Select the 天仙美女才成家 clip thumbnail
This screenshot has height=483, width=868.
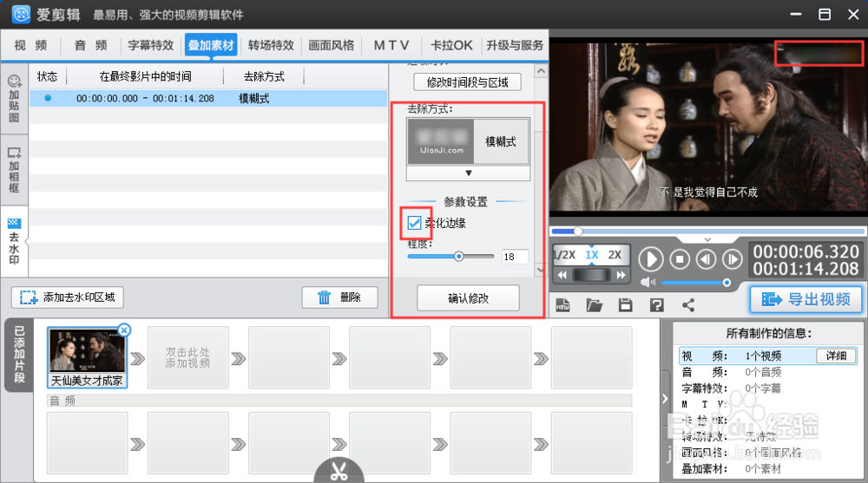[88, 357]
